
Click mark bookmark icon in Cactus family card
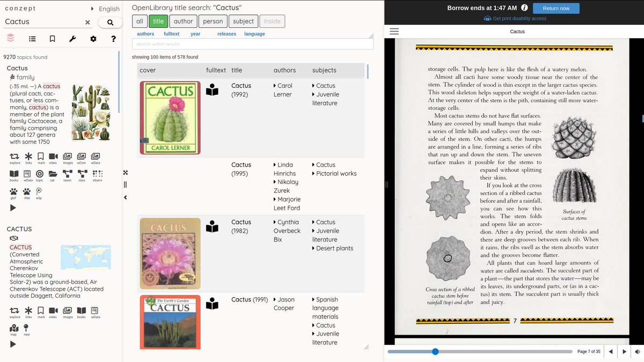tap(41, 157)
